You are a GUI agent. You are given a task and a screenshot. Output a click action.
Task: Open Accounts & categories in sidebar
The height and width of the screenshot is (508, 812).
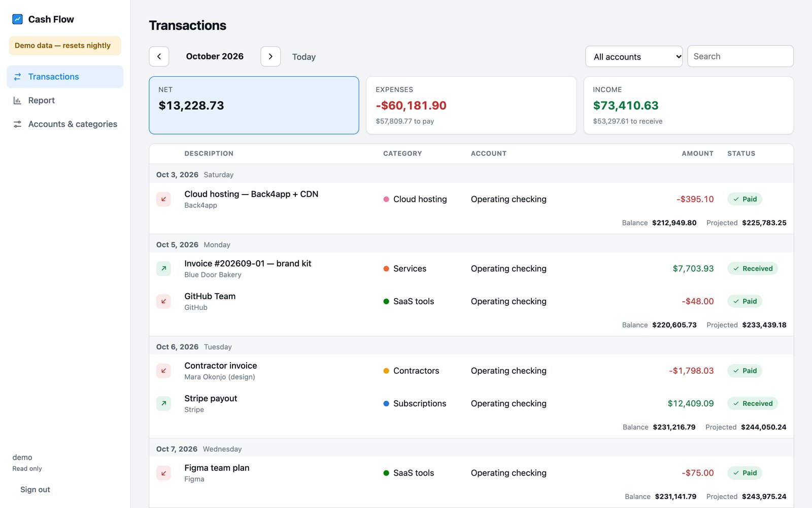(x=65, y=124)
